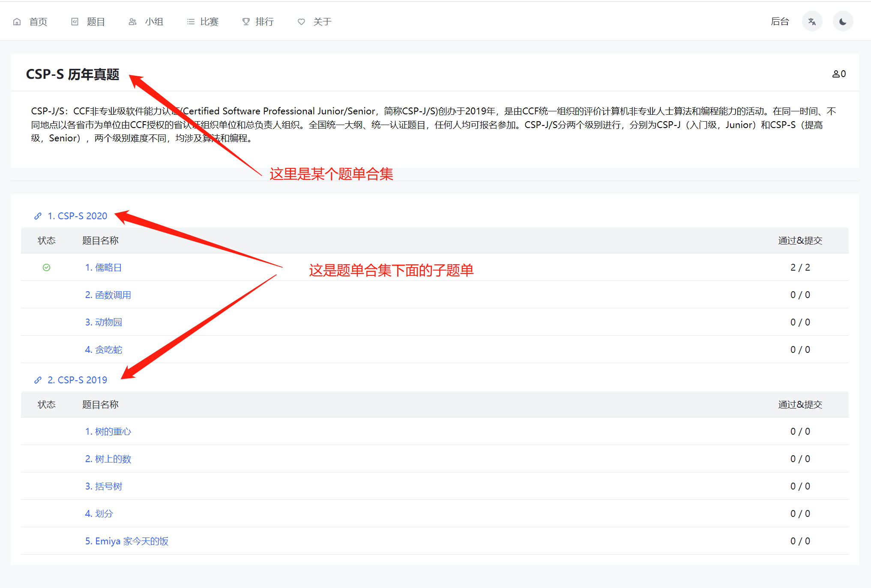Open the 排行 menu item

pos(265,22)
